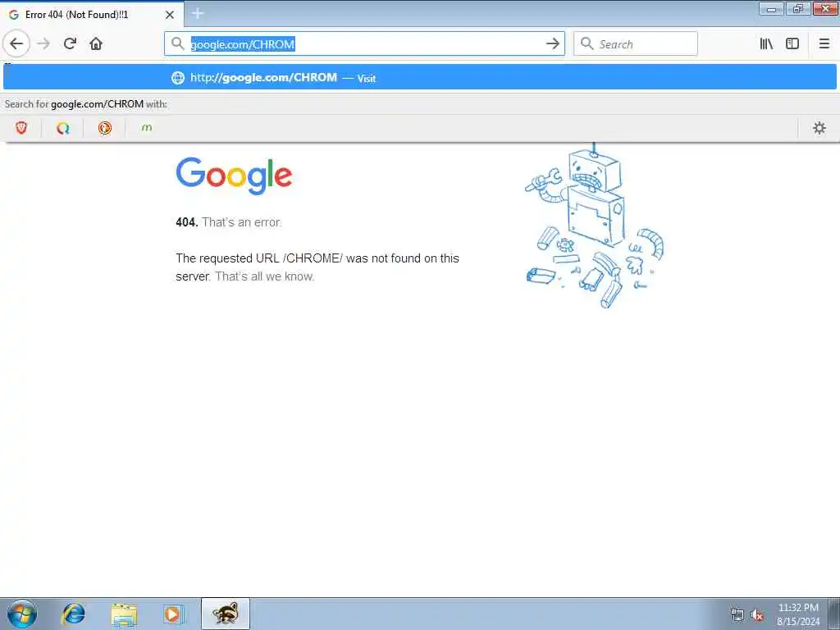
Task: Close the Error 404 tab
Action: pyautogui.click(x=170, y=15)
